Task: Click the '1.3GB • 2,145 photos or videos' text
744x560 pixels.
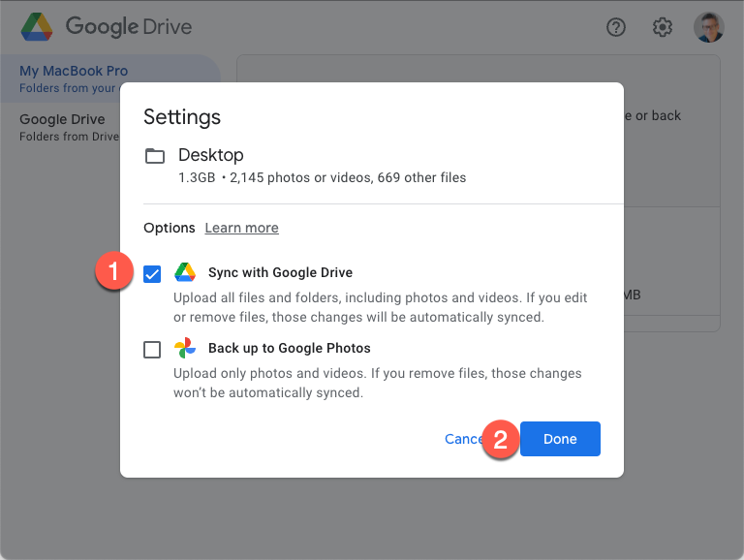Action: pyautogui.click(x=274, y=177)
